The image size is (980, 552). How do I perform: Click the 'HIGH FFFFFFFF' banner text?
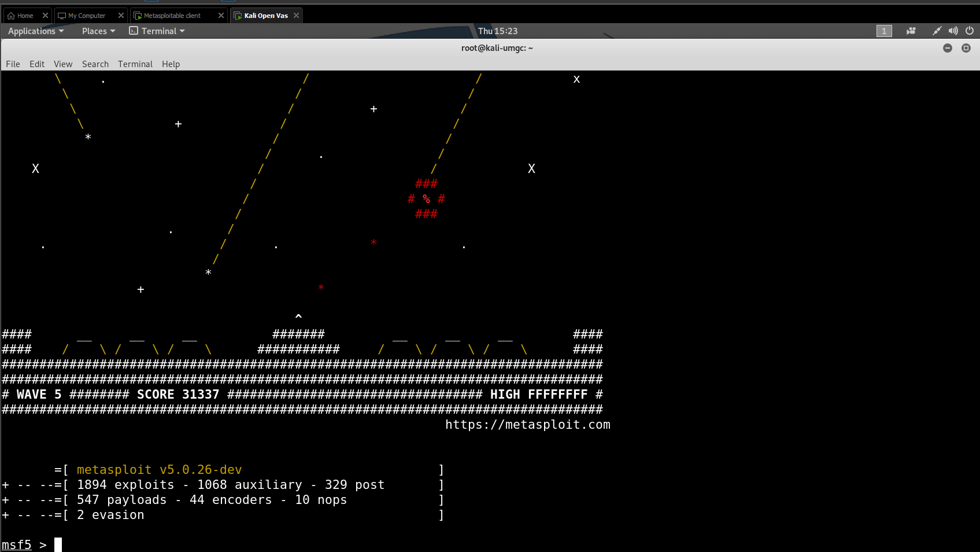click(539, 395)
